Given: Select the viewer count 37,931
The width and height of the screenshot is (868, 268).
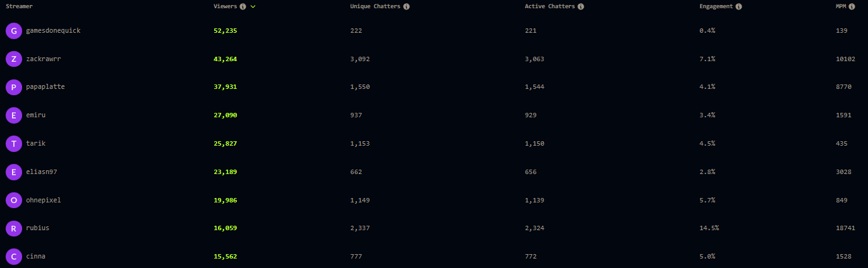Looking at the screenshot, I should [x=226, y=87].
